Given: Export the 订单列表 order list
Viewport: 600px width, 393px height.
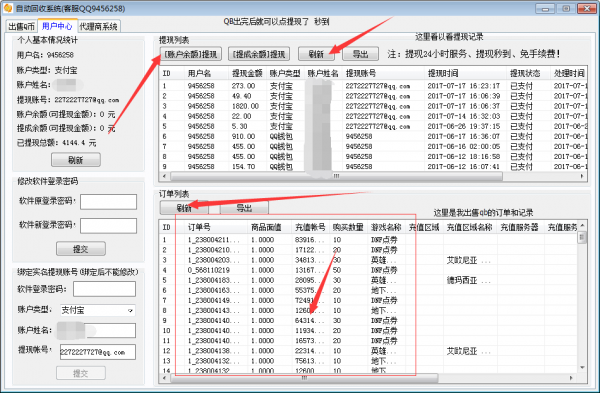Looking at the screenshot, I should click(244, 208).
